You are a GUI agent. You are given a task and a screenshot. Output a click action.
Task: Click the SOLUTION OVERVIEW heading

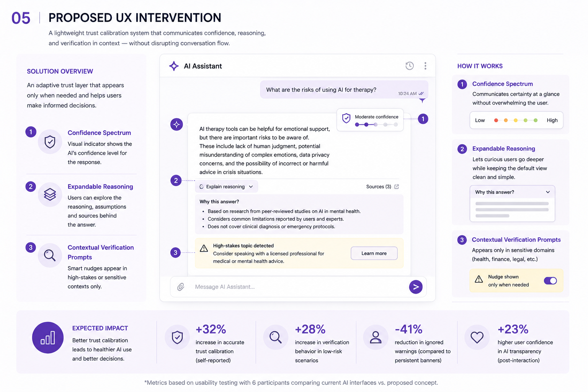tap(60, 71)
